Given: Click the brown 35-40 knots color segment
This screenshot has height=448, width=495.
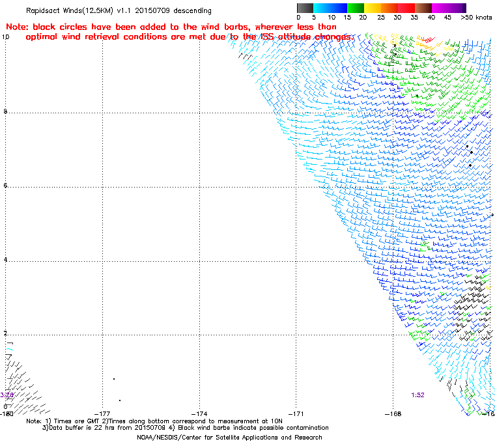Looking at the screenshot, I should point(423,8).
